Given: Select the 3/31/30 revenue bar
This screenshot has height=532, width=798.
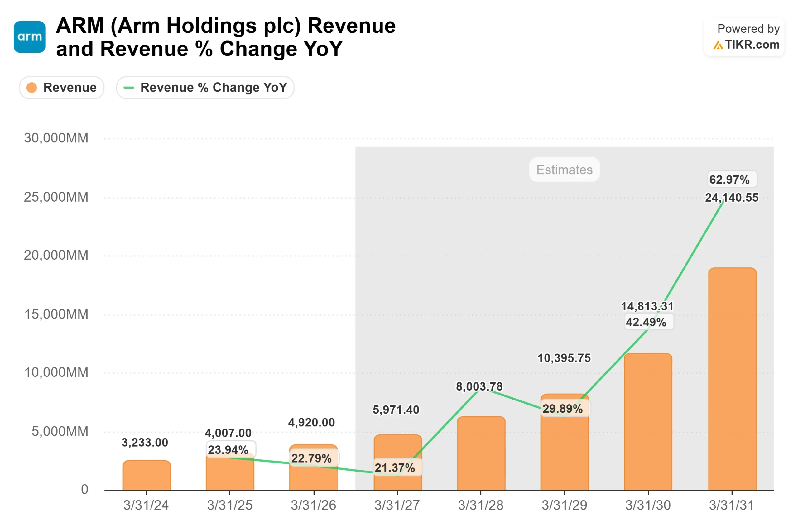Looking at the screenshot, I should [x=648, y=422].
